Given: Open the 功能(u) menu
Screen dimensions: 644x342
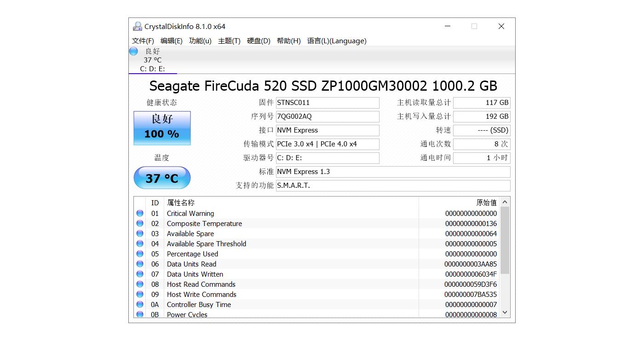Looking at the screenshot, I should coord(200,41).
